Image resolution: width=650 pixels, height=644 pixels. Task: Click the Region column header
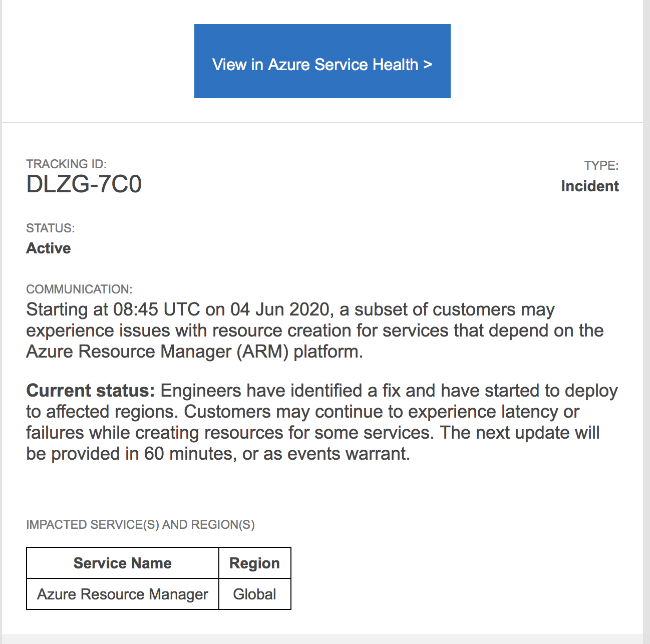coord(255,563)
